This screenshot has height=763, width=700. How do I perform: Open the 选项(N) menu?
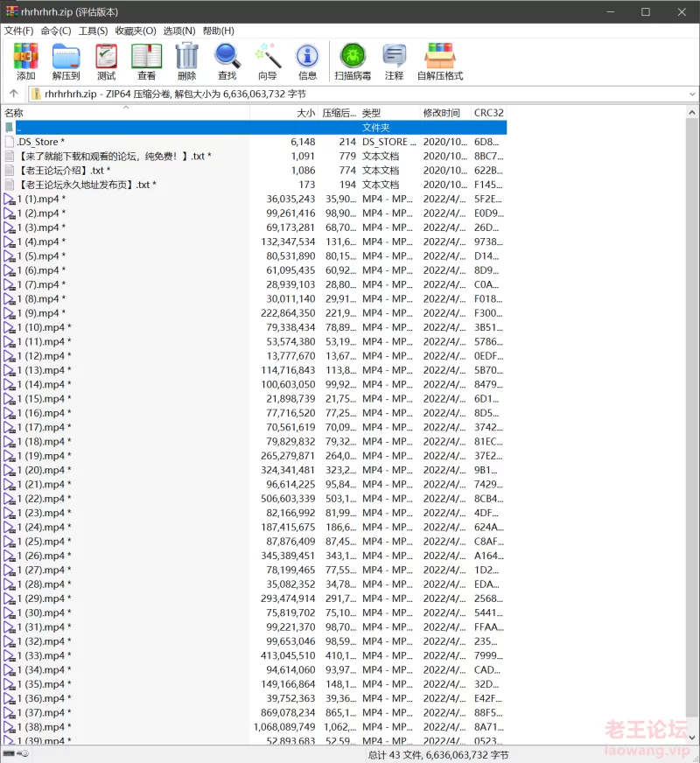179,31
